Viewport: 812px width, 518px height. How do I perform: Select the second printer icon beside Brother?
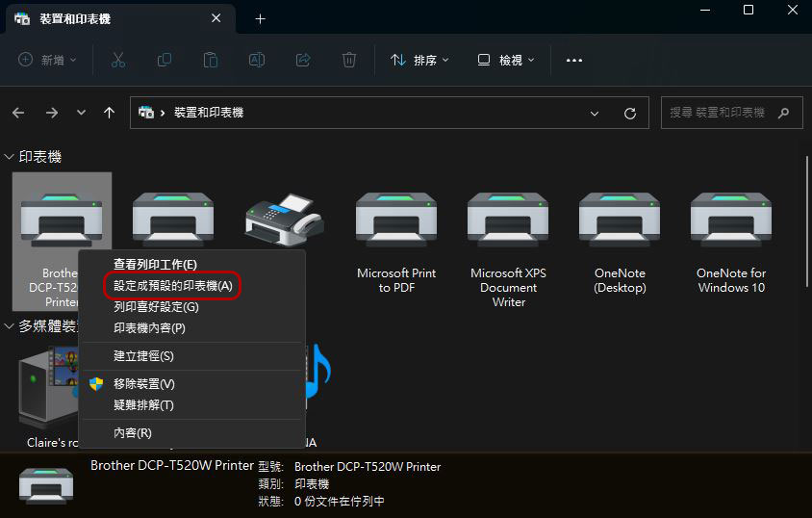tap(173, 219)
